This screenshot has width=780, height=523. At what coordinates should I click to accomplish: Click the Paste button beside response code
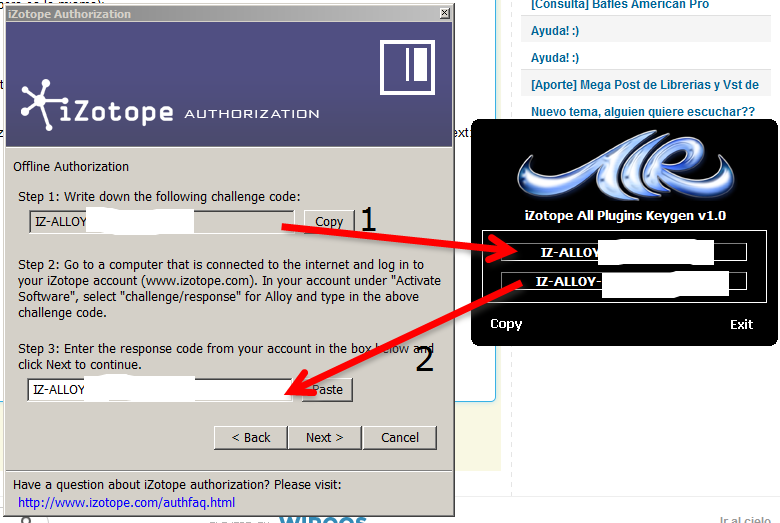coord(327,390)
